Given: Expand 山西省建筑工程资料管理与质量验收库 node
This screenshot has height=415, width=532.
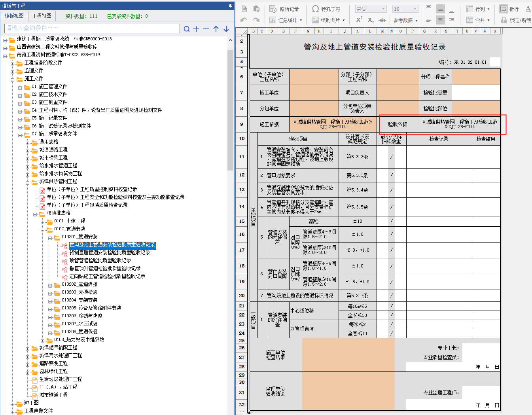Looking at the screenshot, I should point(5,48).
